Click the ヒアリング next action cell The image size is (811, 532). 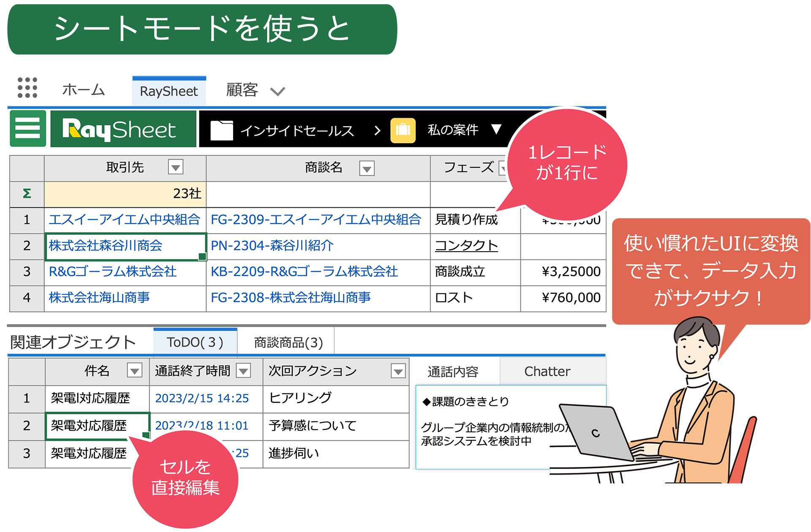336,399
